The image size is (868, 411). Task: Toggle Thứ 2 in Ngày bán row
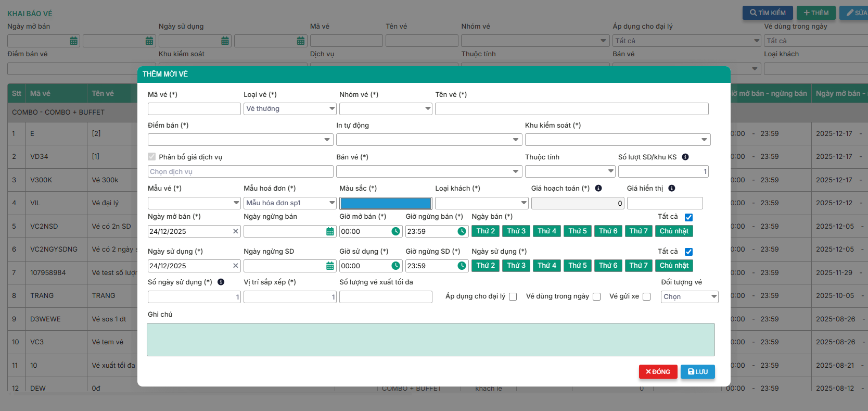[486, 231]
